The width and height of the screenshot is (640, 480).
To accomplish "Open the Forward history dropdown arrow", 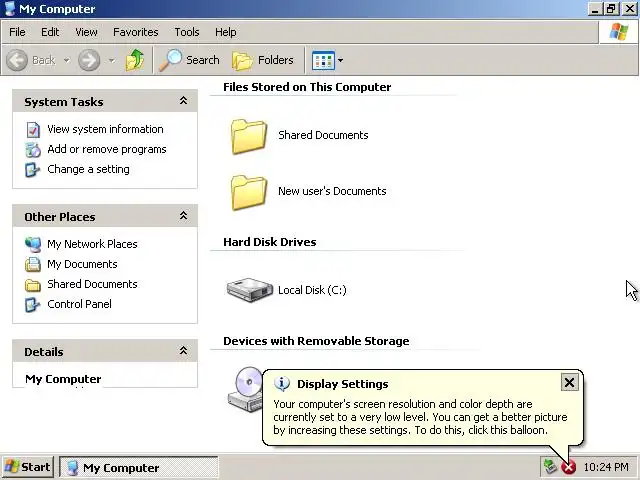I will pos(111,60).
